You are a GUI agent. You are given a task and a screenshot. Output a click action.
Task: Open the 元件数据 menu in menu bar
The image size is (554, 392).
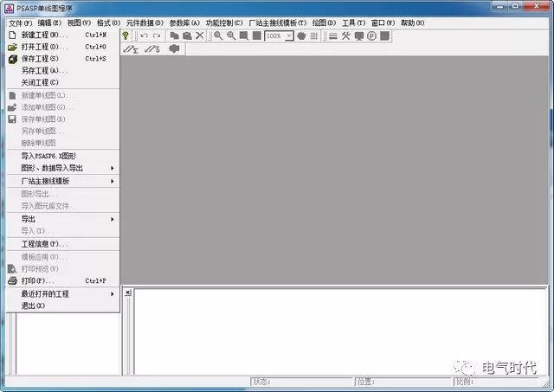[x=144, y=22]
